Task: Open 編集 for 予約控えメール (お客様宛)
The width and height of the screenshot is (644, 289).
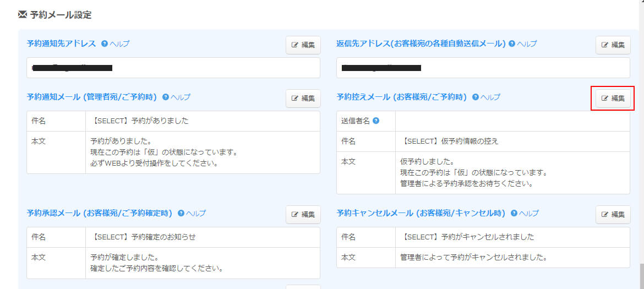Action: click(x=613, y=99)
